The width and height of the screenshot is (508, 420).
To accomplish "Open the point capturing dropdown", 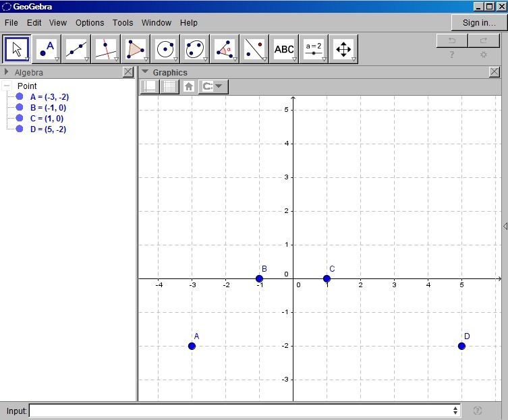I will point(215,86).
